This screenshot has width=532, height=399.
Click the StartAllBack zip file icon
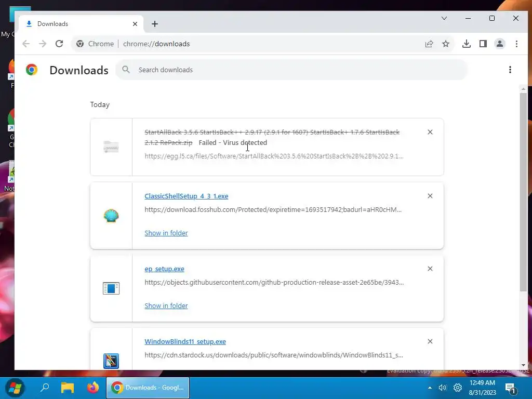click(x=111, y=147)
